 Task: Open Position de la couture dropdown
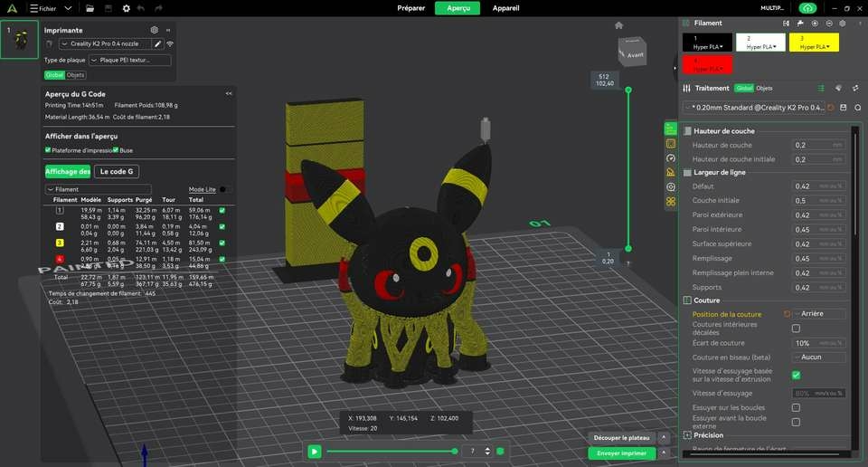click(x=817, y=314)
